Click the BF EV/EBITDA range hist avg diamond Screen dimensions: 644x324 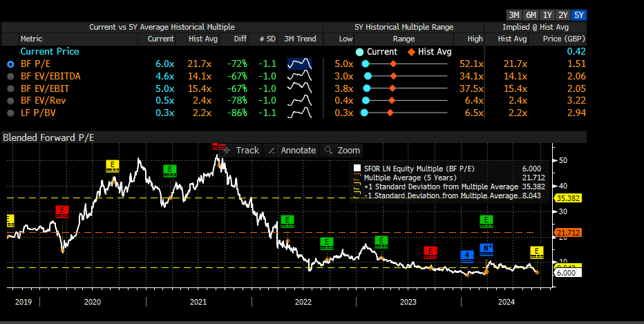(393, 77)
